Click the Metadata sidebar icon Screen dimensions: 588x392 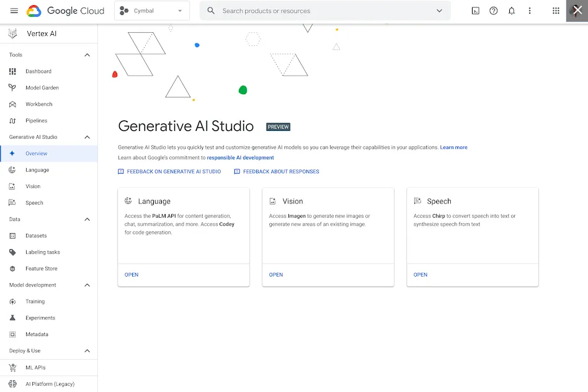tap(12, 334)
